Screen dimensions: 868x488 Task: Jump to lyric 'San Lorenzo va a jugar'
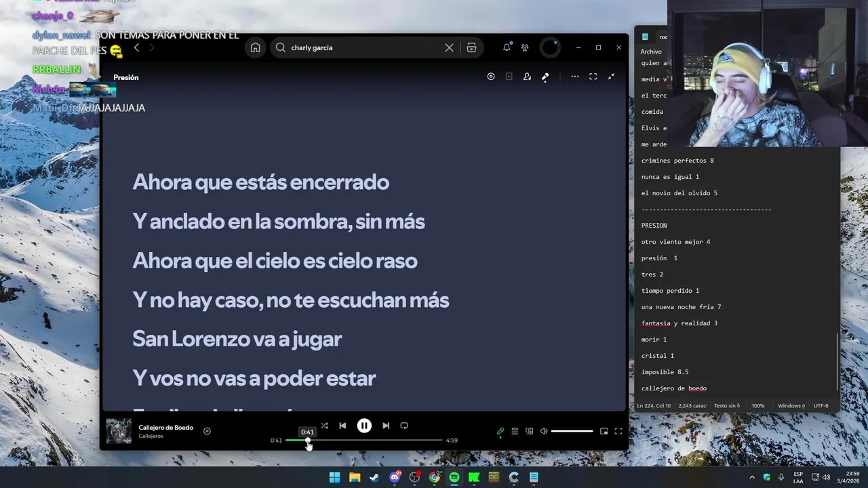(237, 339)
